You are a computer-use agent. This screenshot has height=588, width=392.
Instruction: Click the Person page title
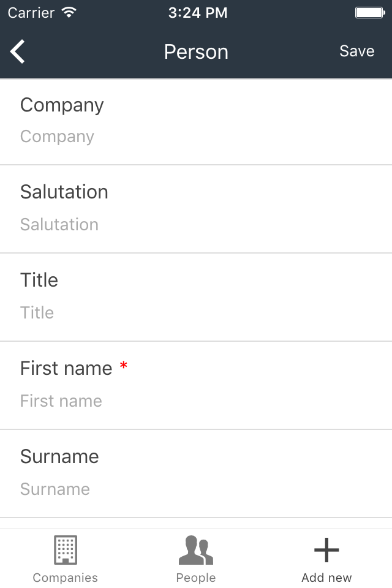(x=196, y=51)
